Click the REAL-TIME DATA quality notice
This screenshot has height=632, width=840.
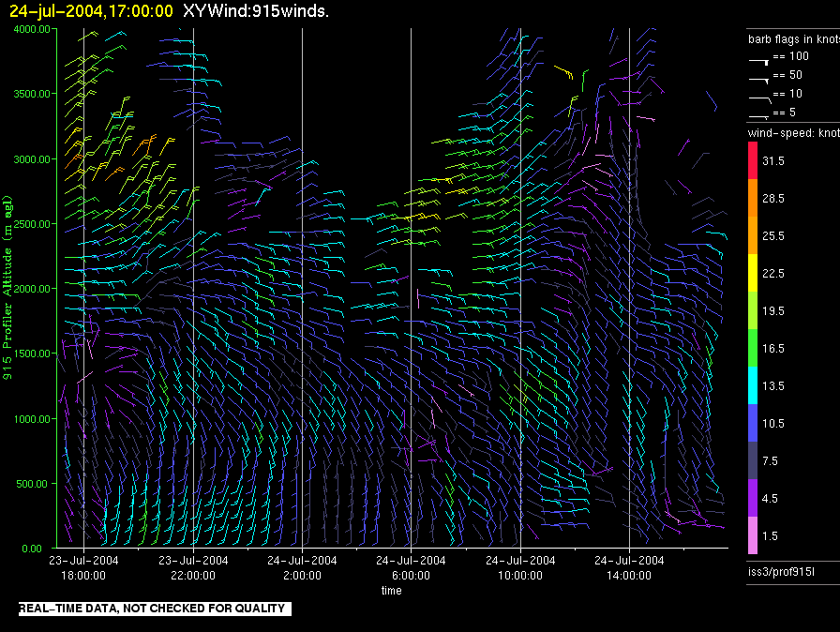click(x=155, y=609)
